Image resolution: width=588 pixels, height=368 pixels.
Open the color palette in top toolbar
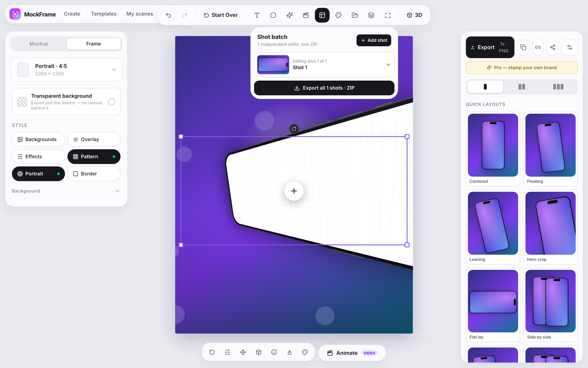pyautogui.click(x=338, y=15)
